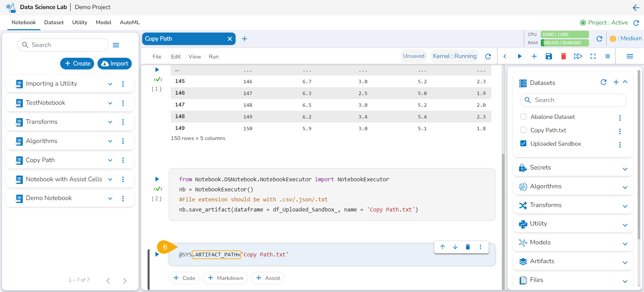The height and width of the screenshot is (292, 644).
Task: Stop the kernel using the square icon
Action: click(x=607, y=56)
